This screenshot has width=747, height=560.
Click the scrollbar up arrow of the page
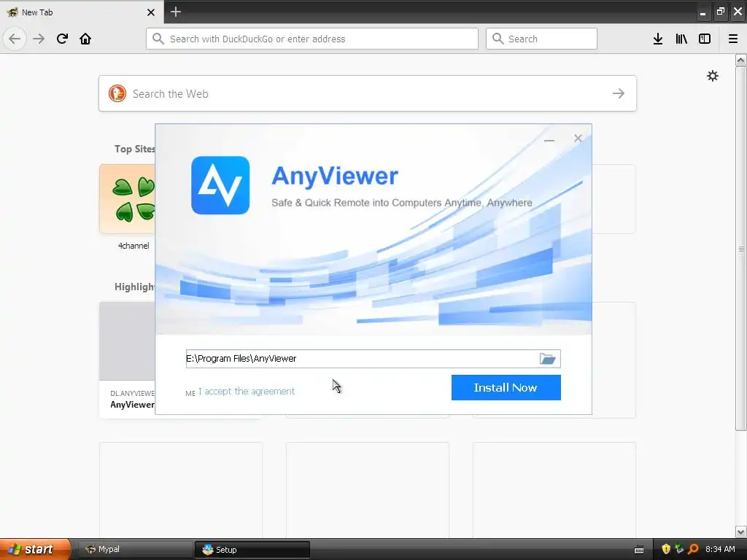coord(741,60)
